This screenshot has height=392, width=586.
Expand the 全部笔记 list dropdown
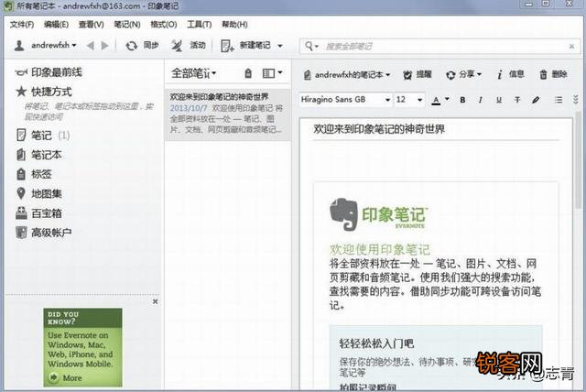193,73
